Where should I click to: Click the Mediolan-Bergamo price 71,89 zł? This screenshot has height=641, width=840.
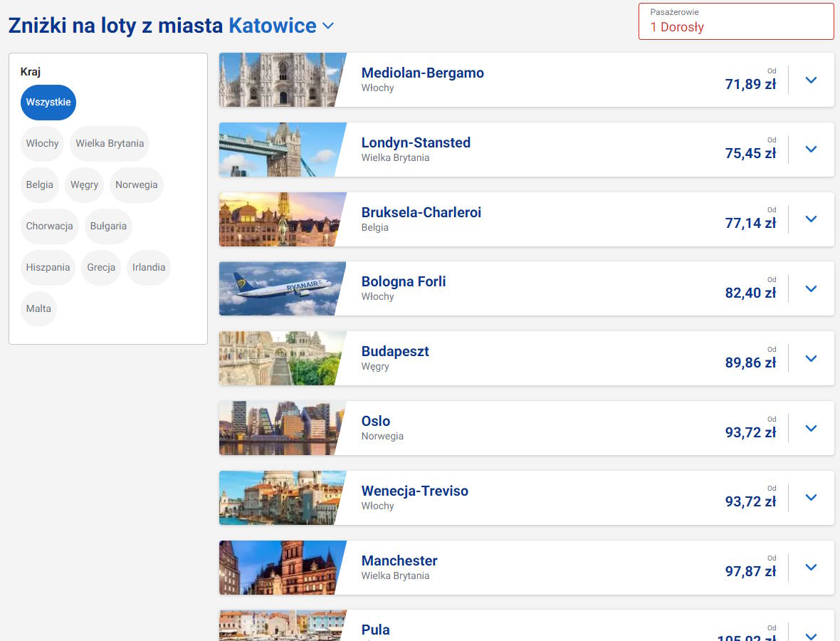click(750, 85)
